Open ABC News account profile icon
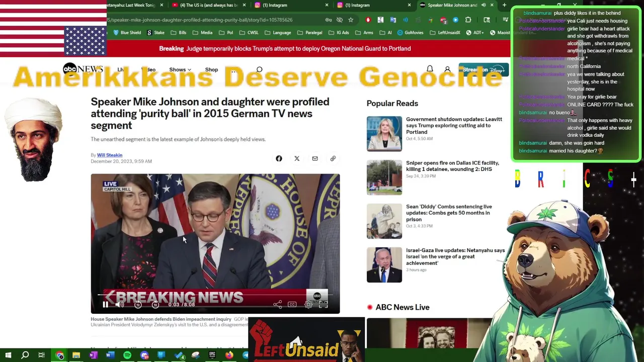644x362 pixels. tap(447, 69)
